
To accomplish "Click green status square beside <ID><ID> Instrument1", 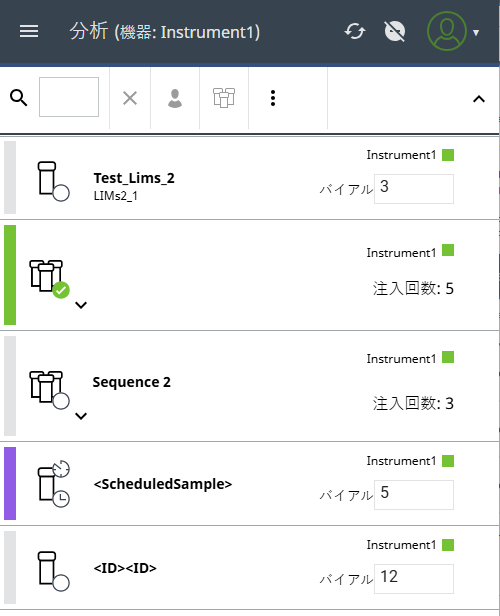I will click(448, 545).
